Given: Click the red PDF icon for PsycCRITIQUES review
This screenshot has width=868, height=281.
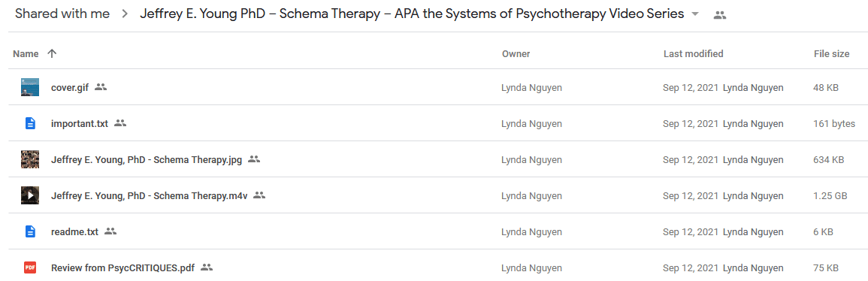Looking at the screenshot, I should [x=30, y=267].
